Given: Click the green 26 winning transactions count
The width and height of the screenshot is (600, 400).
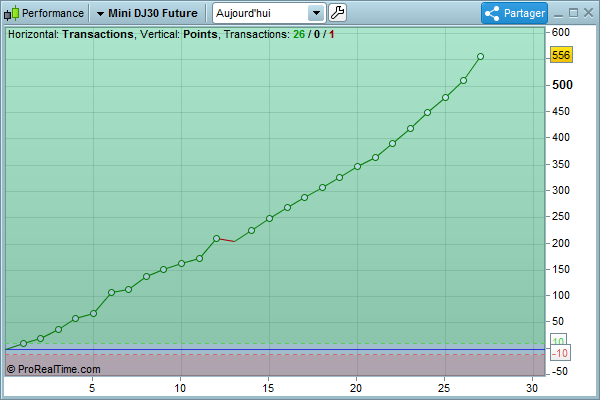Looking at the screenshot, I should coord(299,34).
